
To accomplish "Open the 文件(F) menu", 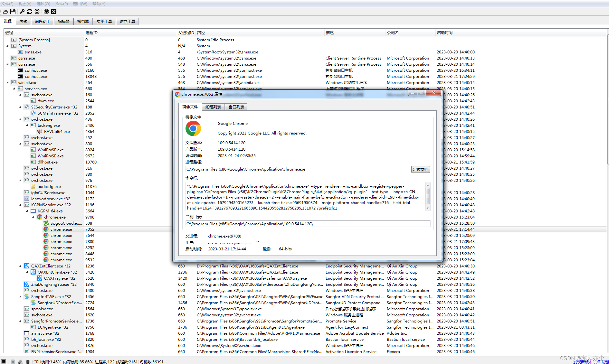I will 7,4.
